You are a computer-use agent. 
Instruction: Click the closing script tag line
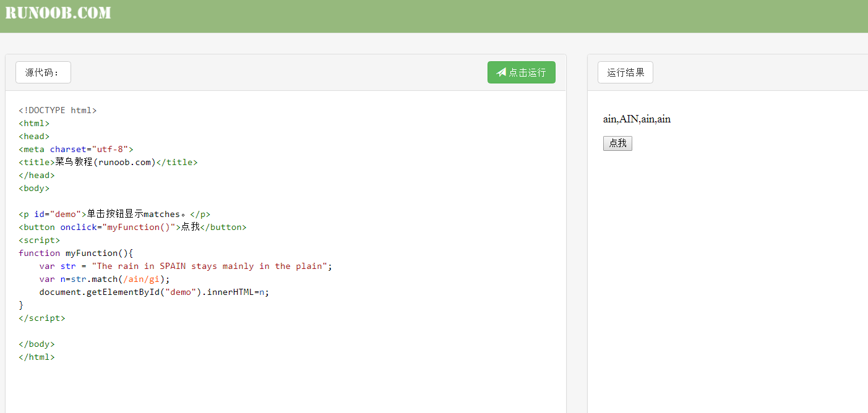point(42,318)
